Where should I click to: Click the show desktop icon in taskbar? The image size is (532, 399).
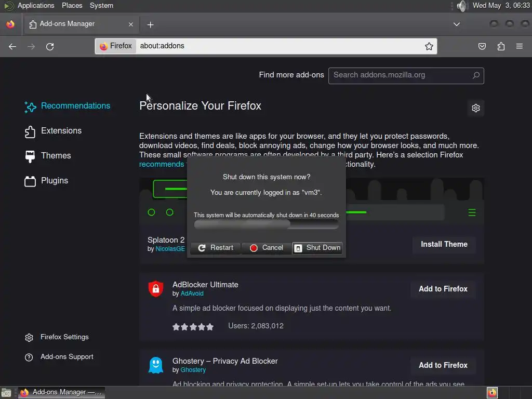pos(6,393)
